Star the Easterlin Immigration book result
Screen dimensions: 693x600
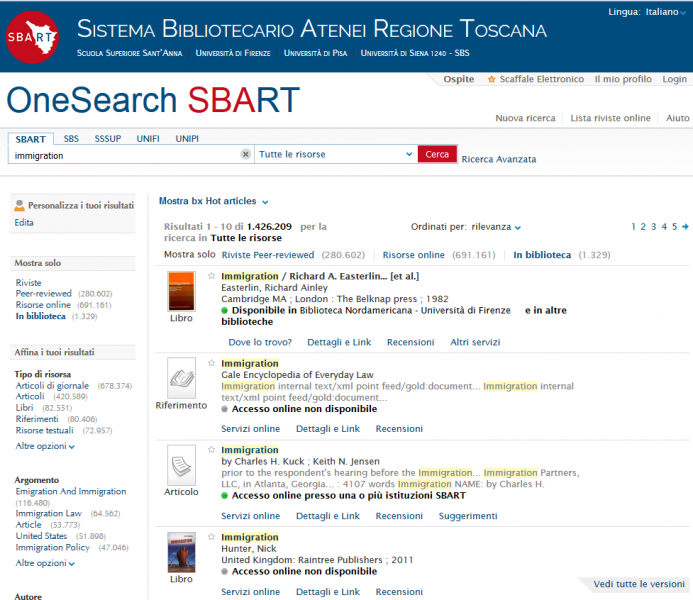(x=211, y=276)
